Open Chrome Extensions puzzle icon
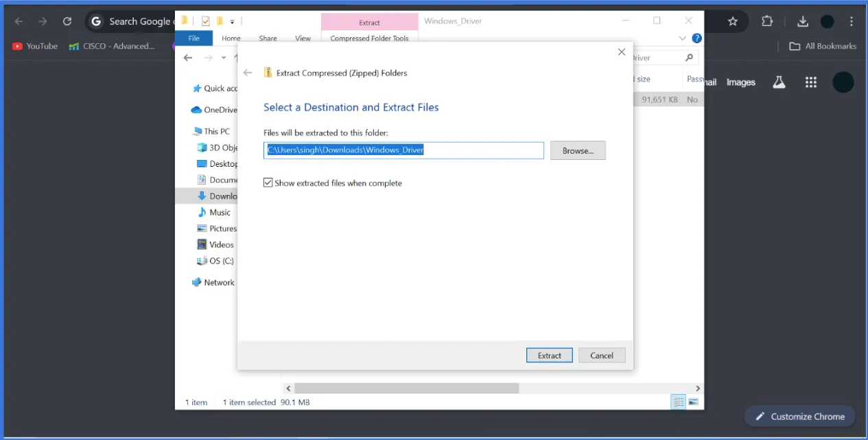This screenshot has height=440, width=868. coord(768,21)
